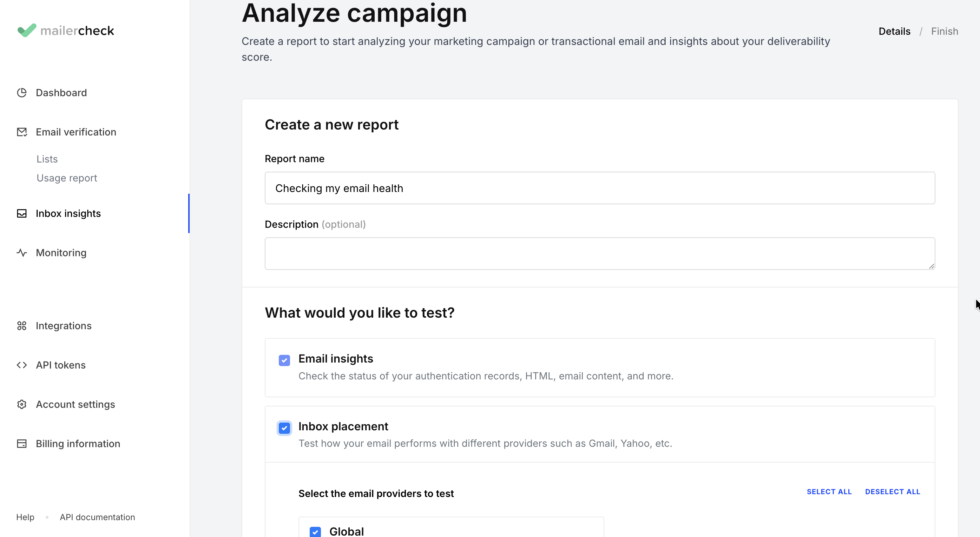Image resolution: width=980 pixels, height=537 pixels.
Task: Uncheck the Global providers checkbox
Action: click(315, 531)
